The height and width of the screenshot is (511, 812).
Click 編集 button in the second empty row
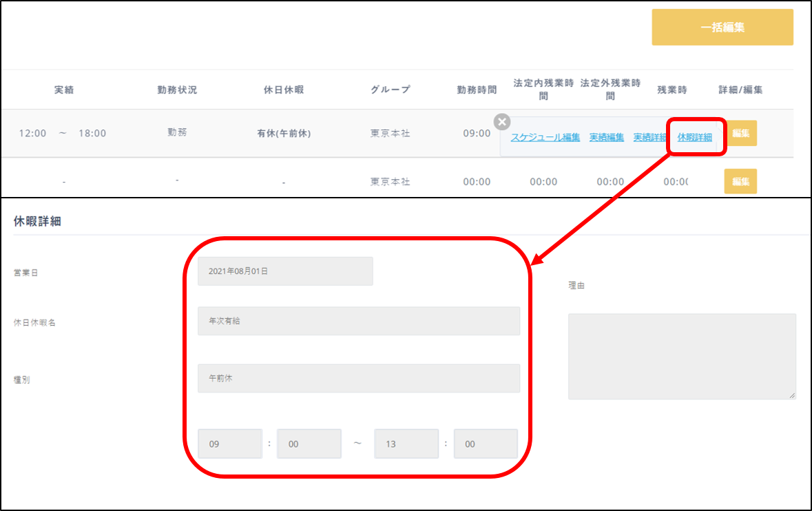click(740, 182)
